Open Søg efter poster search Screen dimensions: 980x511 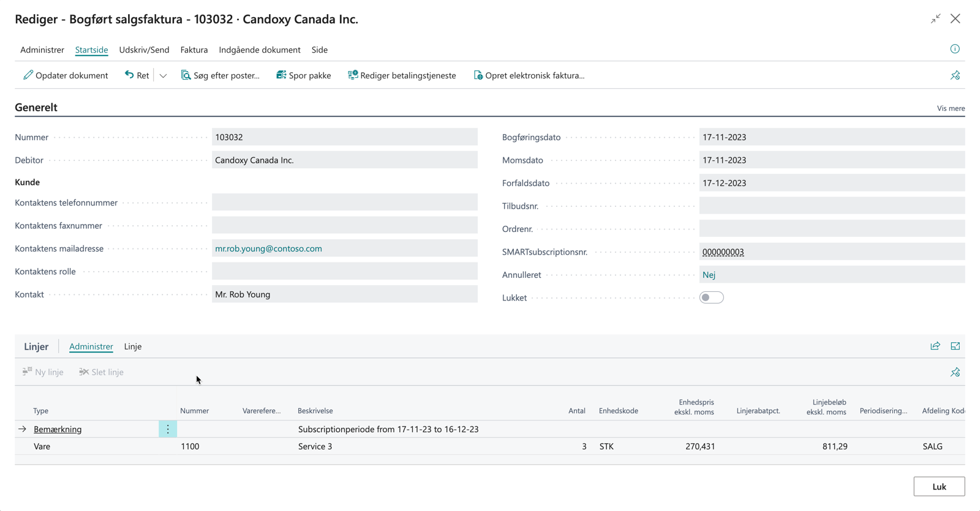[x=221, y=75]
